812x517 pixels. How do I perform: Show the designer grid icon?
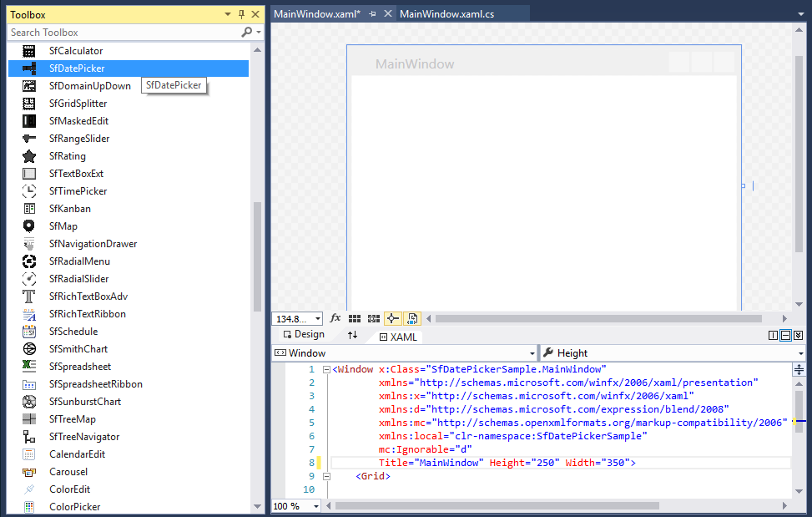[x=355, y=318]
